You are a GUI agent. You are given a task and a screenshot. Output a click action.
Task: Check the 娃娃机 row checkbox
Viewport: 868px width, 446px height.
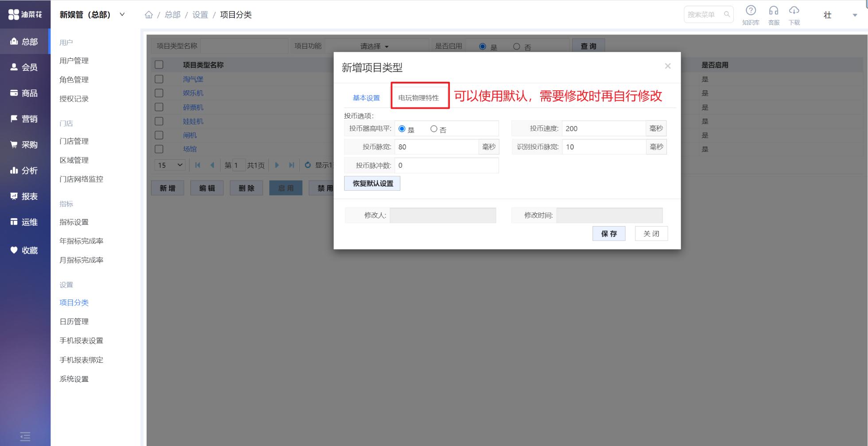pos(159,121)
